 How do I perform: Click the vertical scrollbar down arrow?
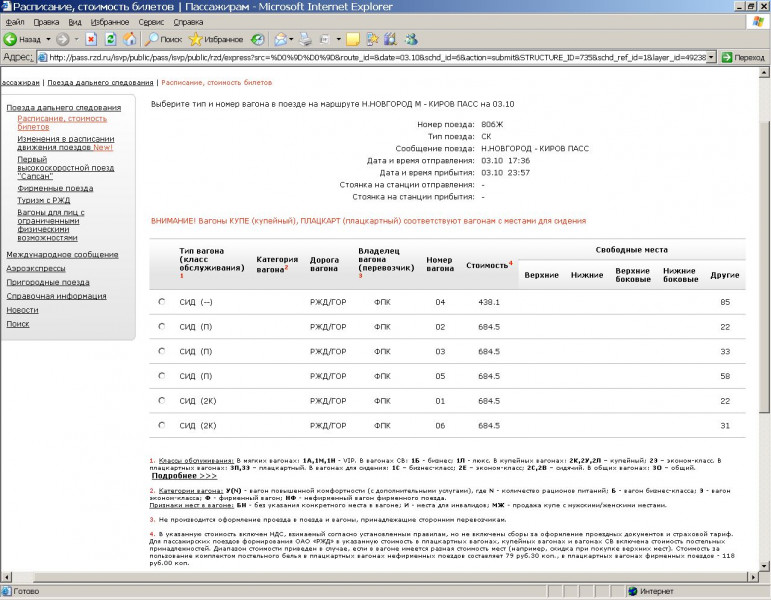tap(764, 566)
